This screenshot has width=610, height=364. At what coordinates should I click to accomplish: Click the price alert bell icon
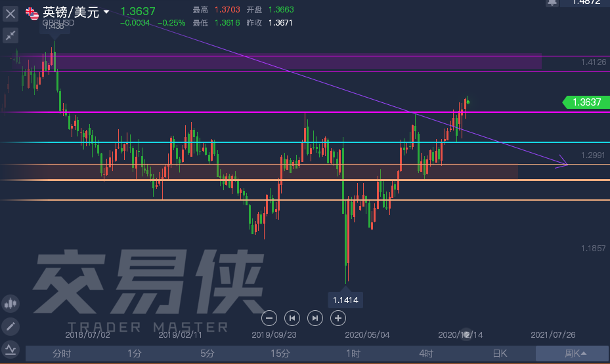552,3
